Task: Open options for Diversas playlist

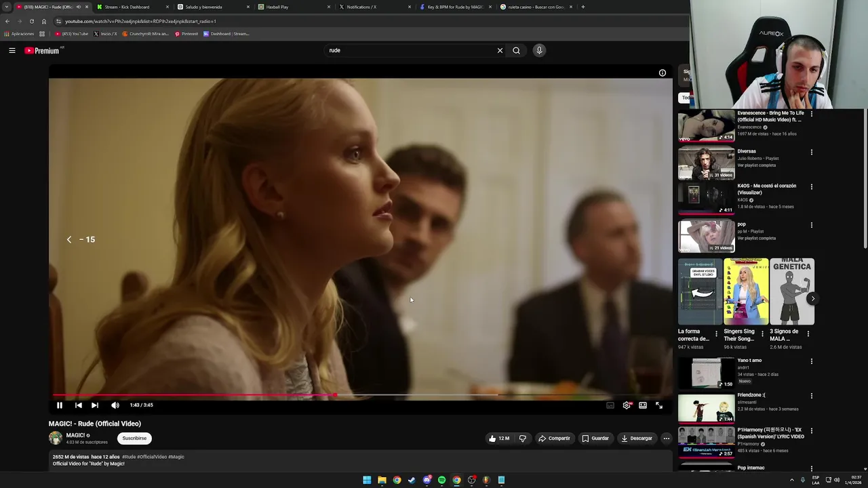Action: tap(812, 152)
